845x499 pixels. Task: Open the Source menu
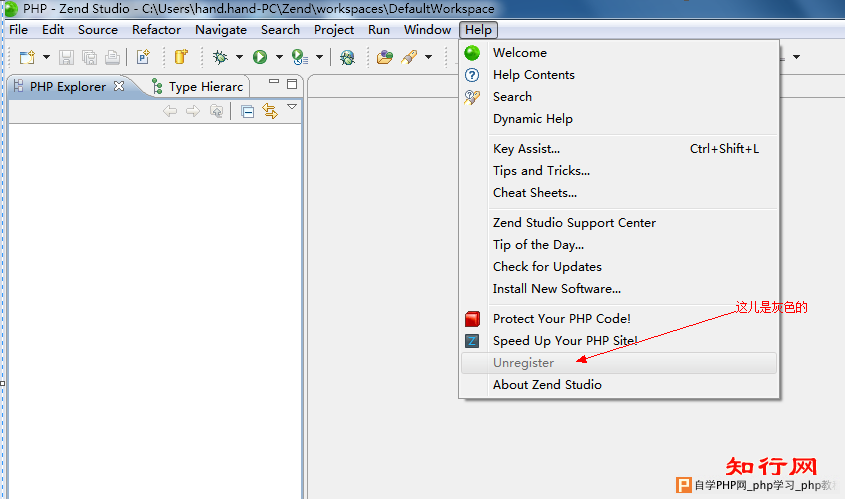tap(98, 30)
